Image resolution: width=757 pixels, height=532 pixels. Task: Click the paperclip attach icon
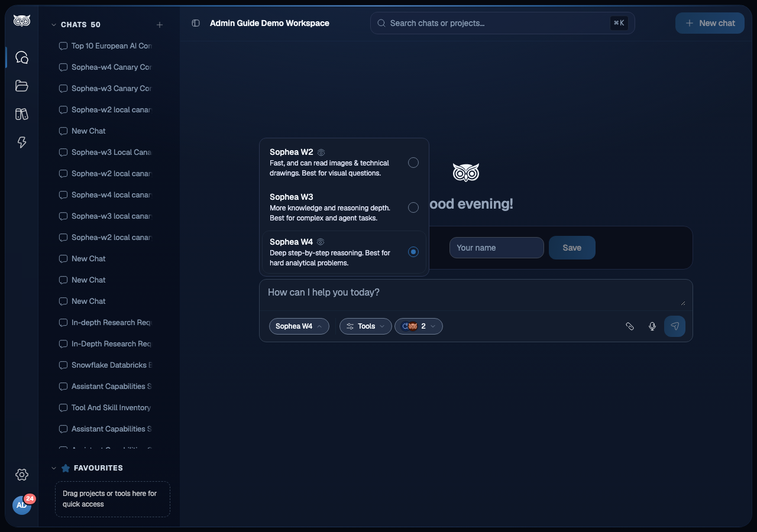click(630, 326)
